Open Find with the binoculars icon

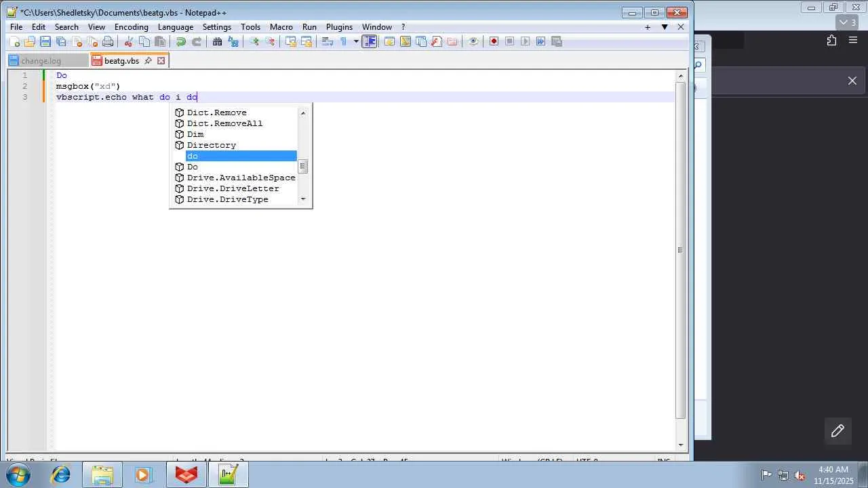coord(217,41)
